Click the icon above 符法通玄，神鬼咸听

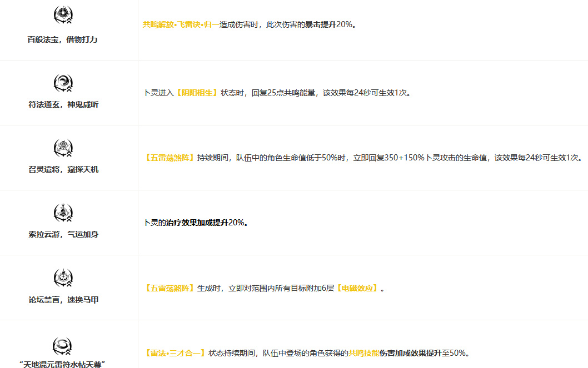click(x=63, y=83)
